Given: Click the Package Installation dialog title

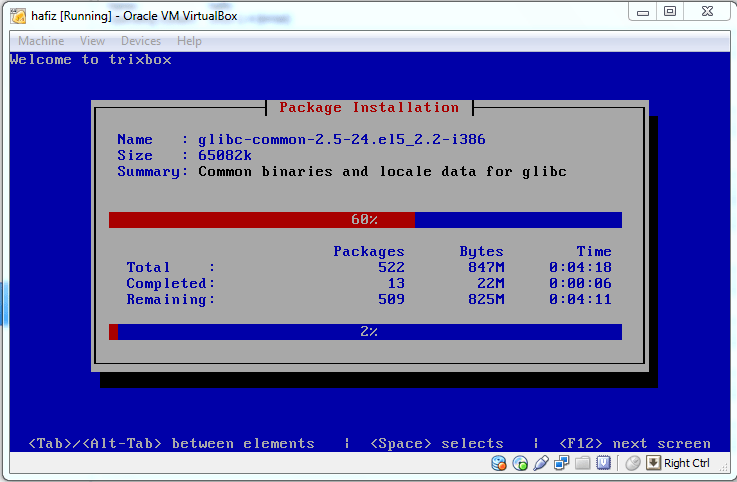Looking at the screenshot, I should [369, 108].
